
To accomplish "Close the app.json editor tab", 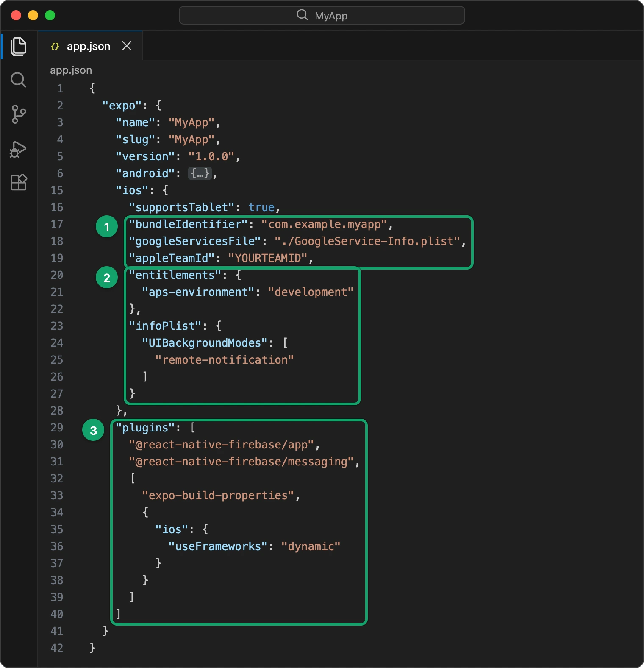I will [127, 46].
